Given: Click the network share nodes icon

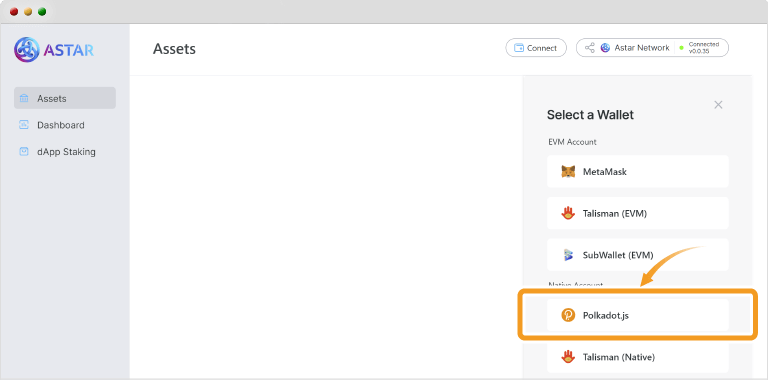Looking at the screenshot, I should (x=590, y=48).
